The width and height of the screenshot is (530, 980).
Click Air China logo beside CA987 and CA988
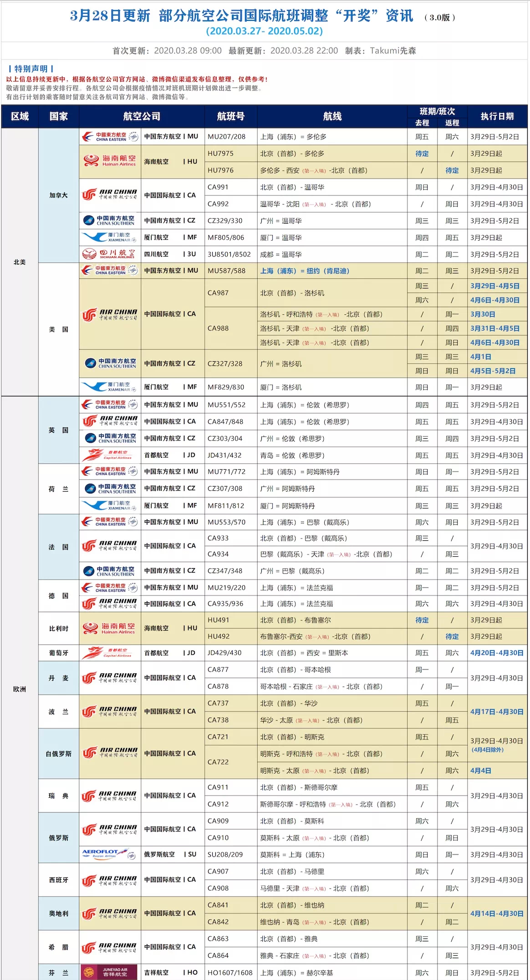pos(110,314)
